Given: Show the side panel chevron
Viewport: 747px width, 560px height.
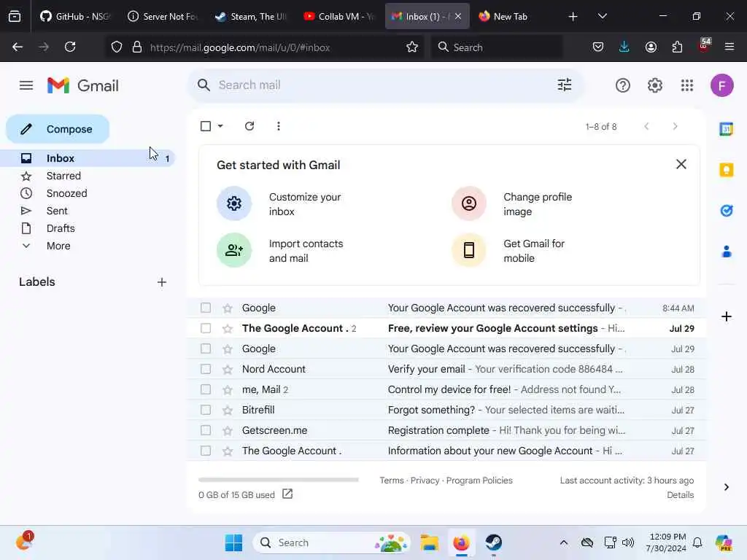Looking at the screenshot, I should [726, 487].
